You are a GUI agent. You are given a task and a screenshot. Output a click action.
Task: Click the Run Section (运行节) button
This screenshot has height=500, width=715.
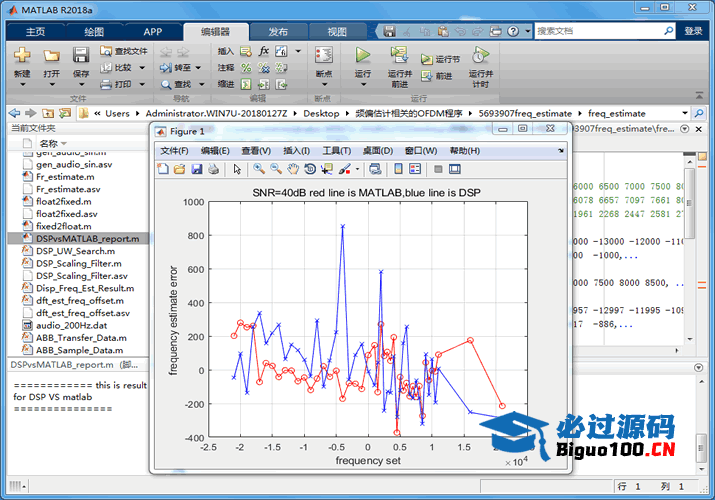(440, 59)
